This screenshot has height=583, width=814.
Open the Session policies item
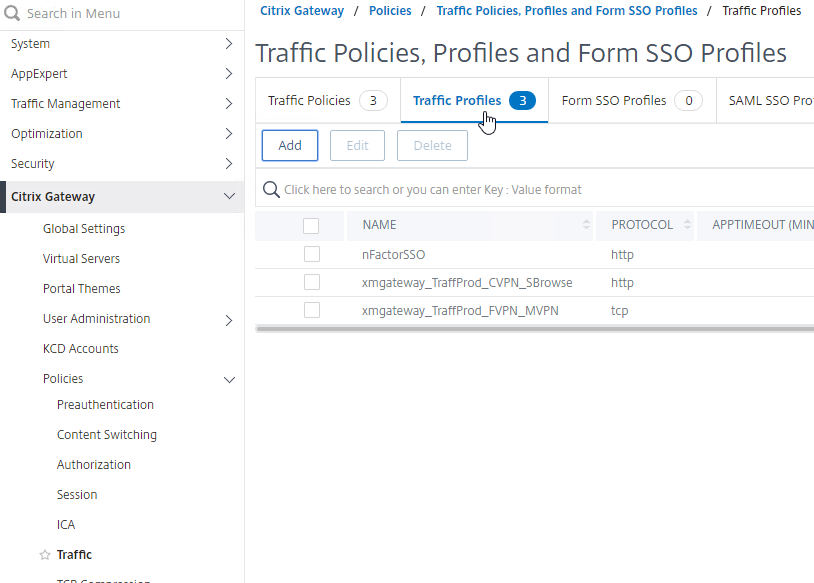(x=77, y=495)
